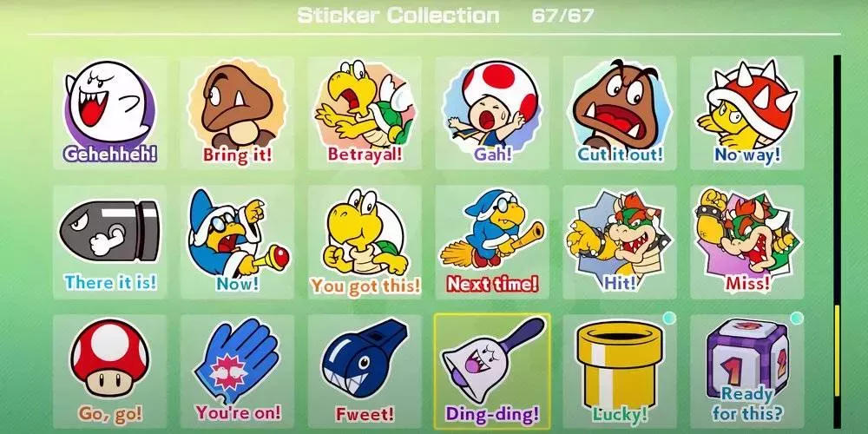Select the Toad "Gah!" sticker
The width and height of the screenshot is (868, 434).
pos(492,113)
